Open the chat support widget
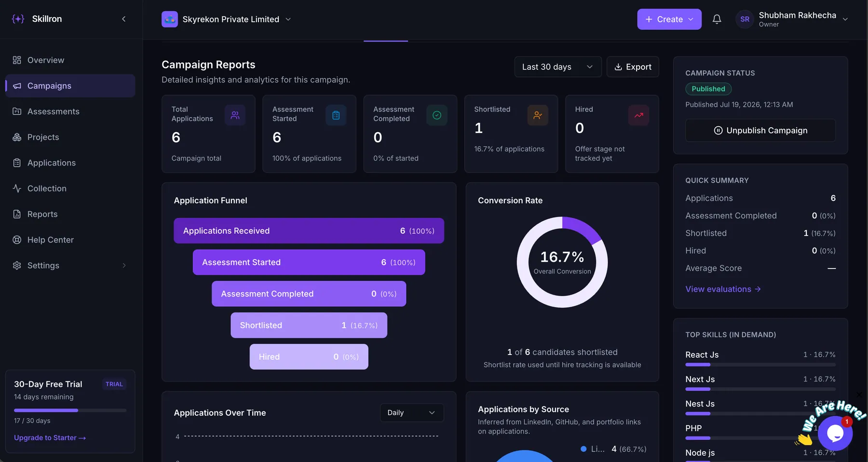 [x=835, y=434]
